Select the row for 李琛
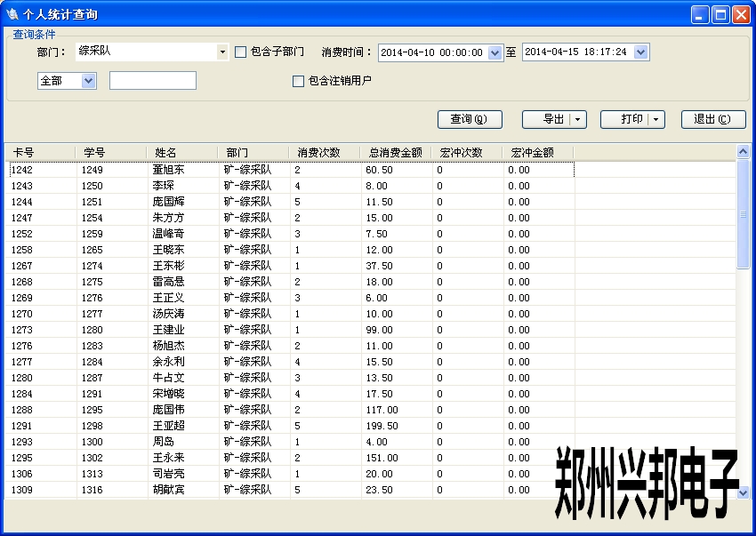Image resolution: width=756 pixels, height=536 pixels. click(x=290, y=186)
